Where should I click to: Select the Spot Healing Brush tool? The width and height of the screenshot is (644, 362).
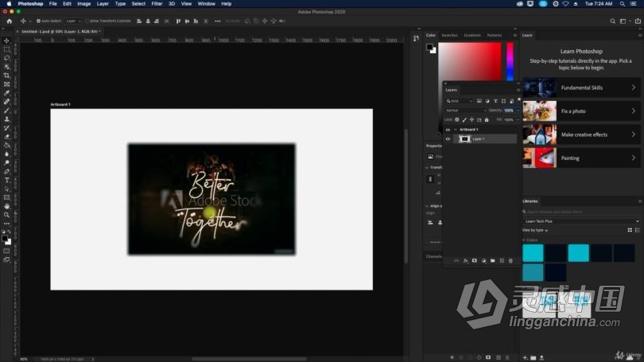point(6,102)
